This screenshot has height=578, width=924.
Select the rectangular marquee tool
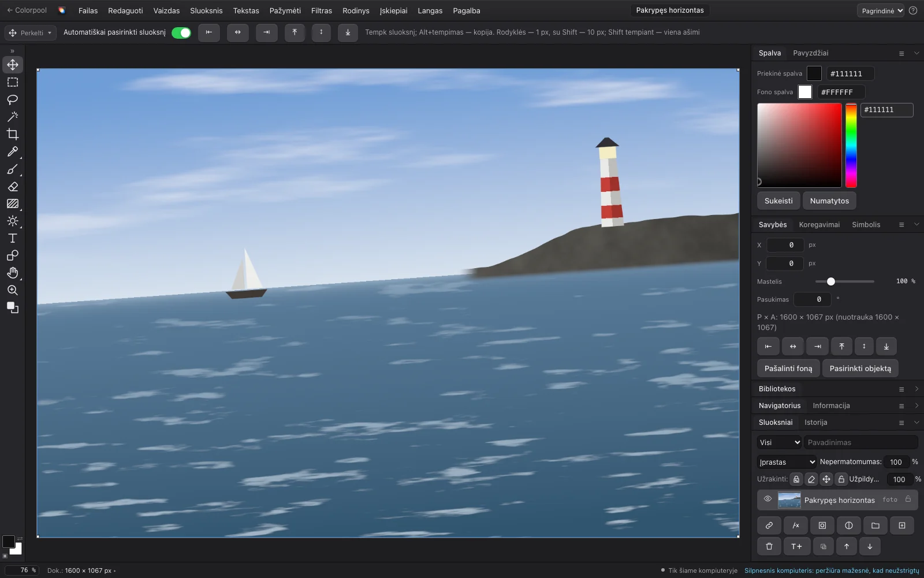click(13, 82)
